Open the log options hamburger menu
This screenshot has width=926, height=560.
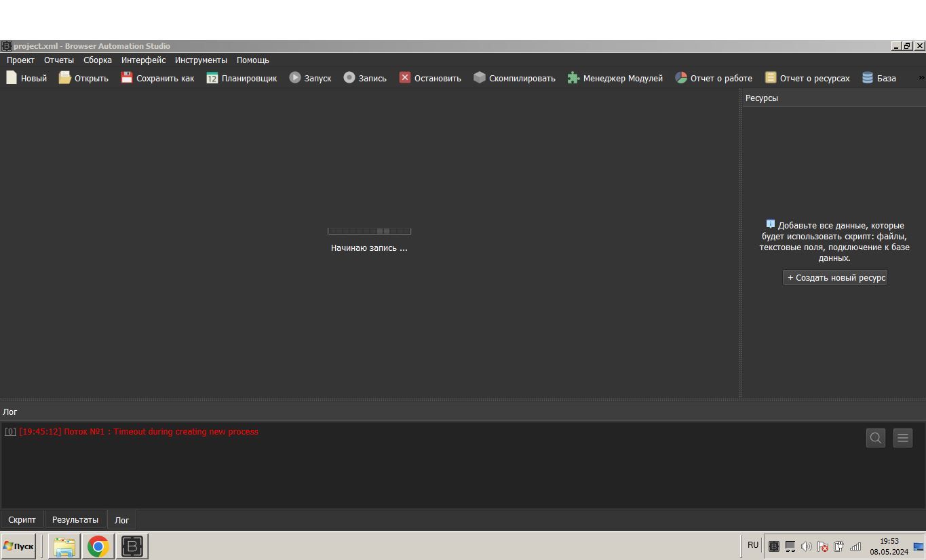tap(903, 438)
